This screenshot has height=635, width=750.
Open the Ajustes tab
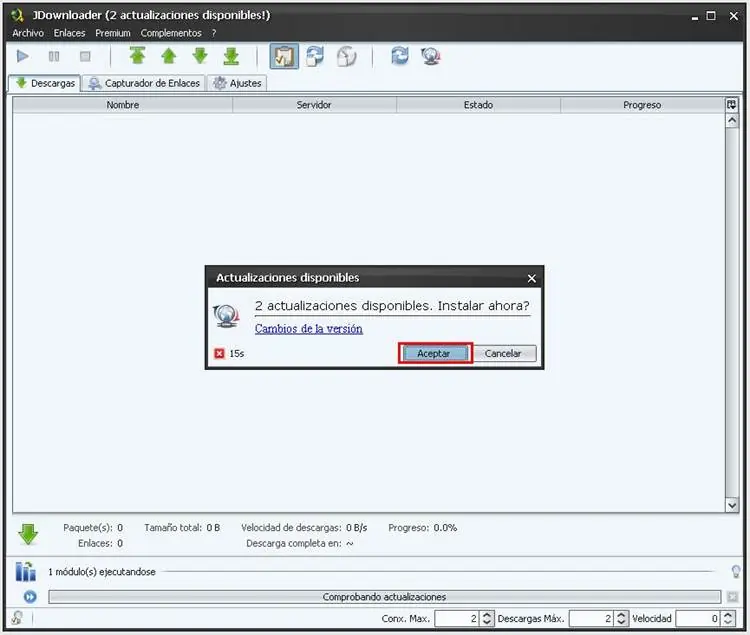pyautogui.click(x=238, y=83)
